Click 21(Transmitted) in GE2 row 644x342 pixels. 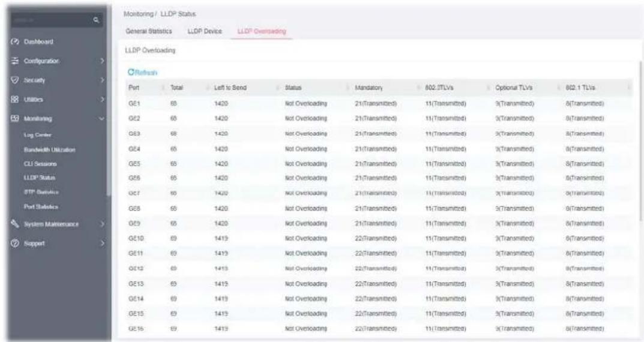[376, 118]
